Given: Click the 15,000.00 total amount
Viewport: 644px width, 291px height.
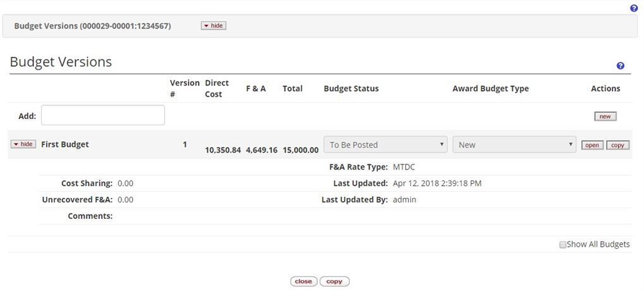Looking at the screenshot, I should click(300, 150).
